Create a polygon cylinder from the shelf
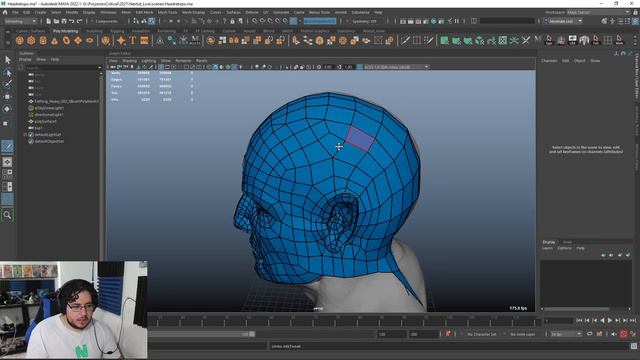This screenshot has height=360, width=640. coord(43,40)
